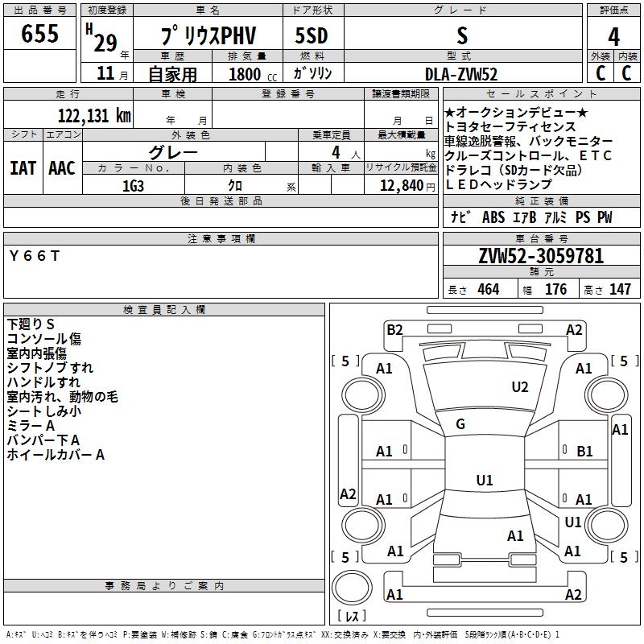
Task: Click the G windshield chip marker
Action: [460, 424]
